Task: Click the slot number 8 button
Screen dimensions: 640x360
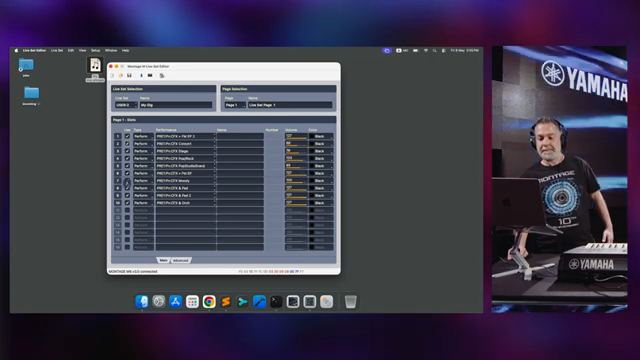Action: (118, 188)
